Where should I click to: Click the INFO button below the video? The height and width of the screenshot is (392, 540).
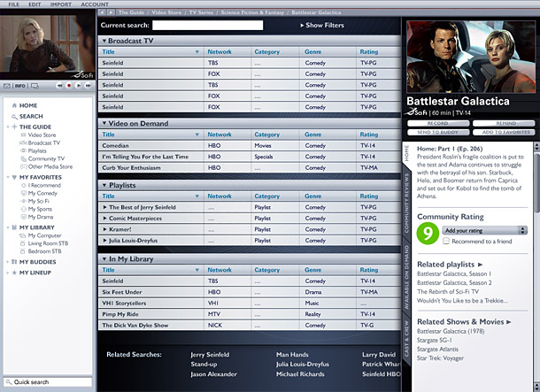[x=20, y=86]
